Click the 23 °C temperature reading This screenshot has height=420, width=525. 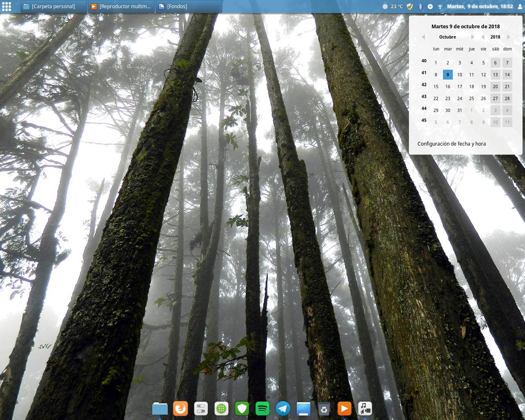[x=397, y=7]
